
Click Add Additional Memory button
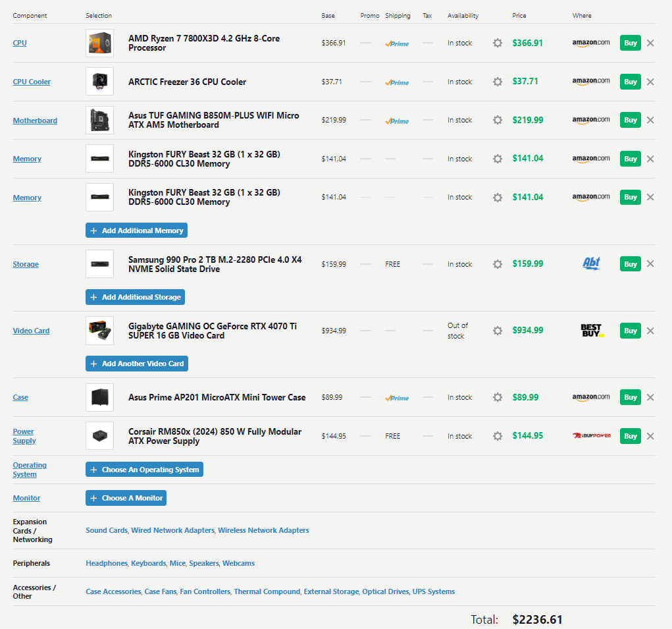tap(136, 231)
